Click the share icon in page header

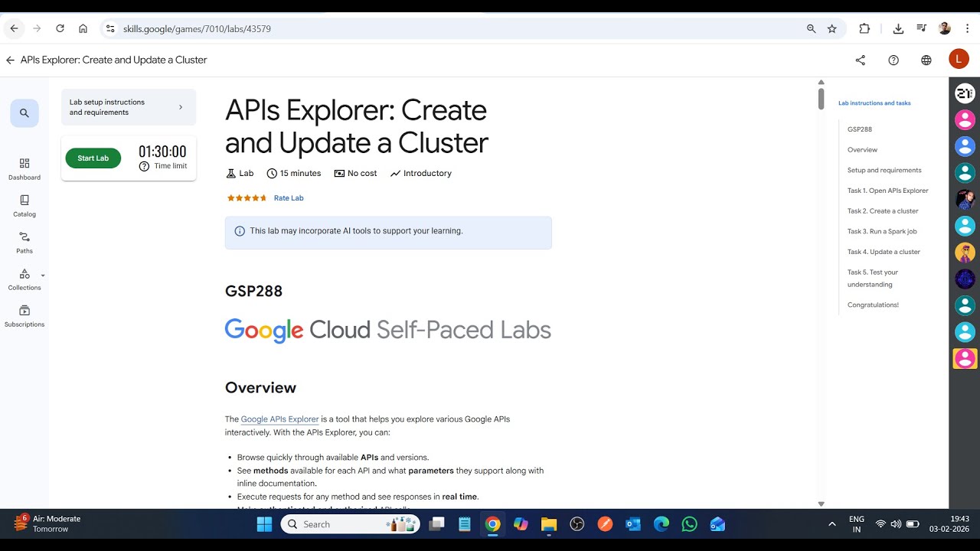(861, 60)
